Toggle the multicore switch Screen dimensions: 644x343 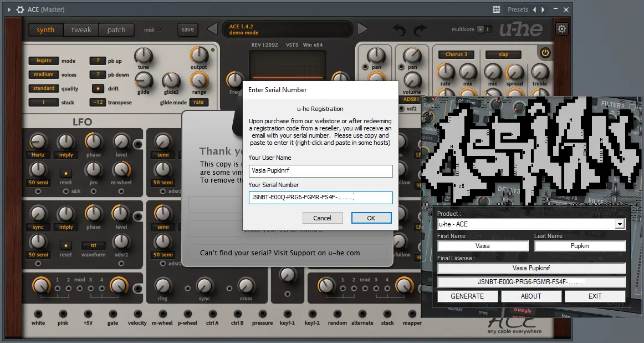pos(484,29)
